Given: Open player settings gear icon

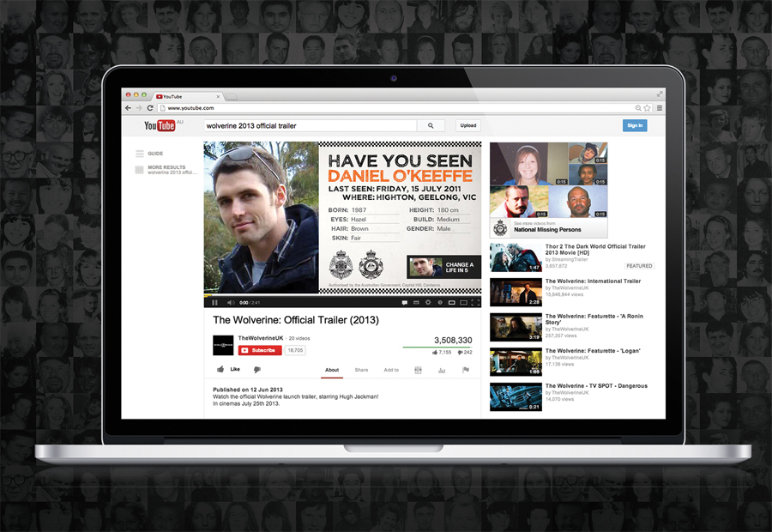Looking at the screenshot, I should [x=428, y=302].
